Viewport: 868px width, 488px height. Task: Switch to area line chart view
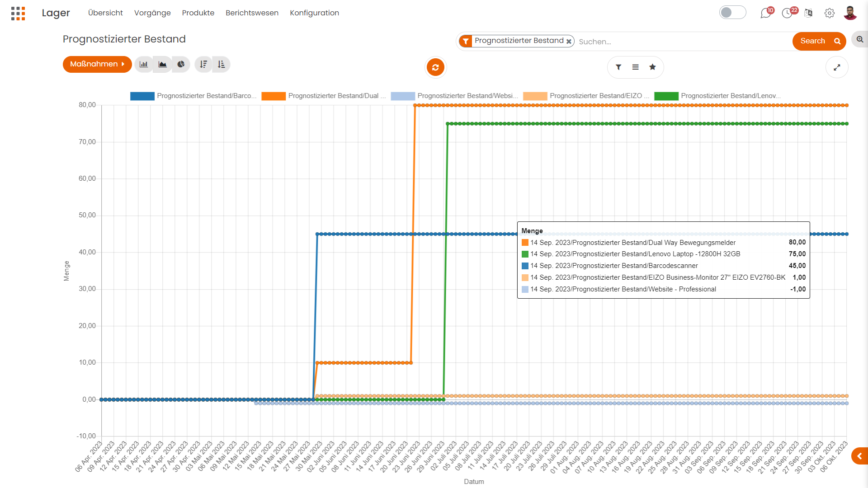[x=162, y=64]
